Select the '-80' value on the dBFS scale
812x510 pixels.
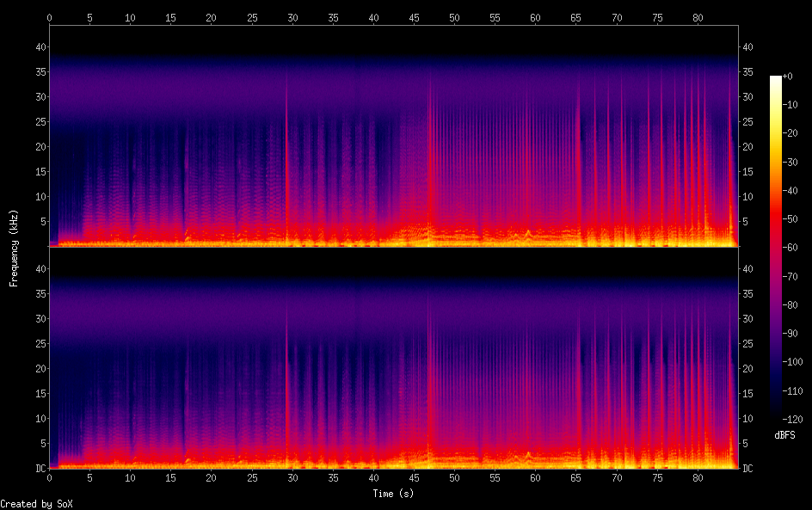[790, 305]
